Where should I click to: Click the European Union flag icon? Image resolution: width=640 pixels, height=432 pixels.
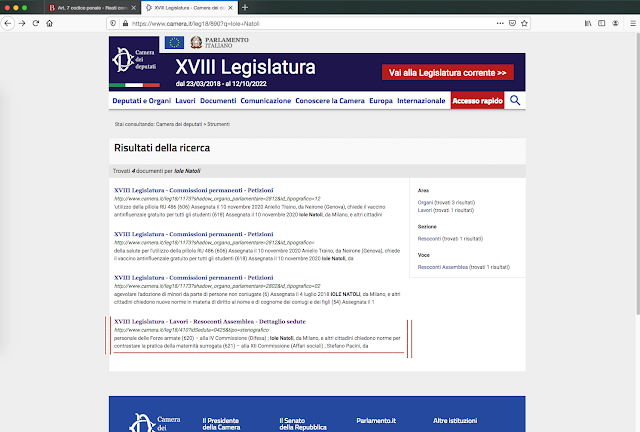pyautogui.click(x=174, y=42)
